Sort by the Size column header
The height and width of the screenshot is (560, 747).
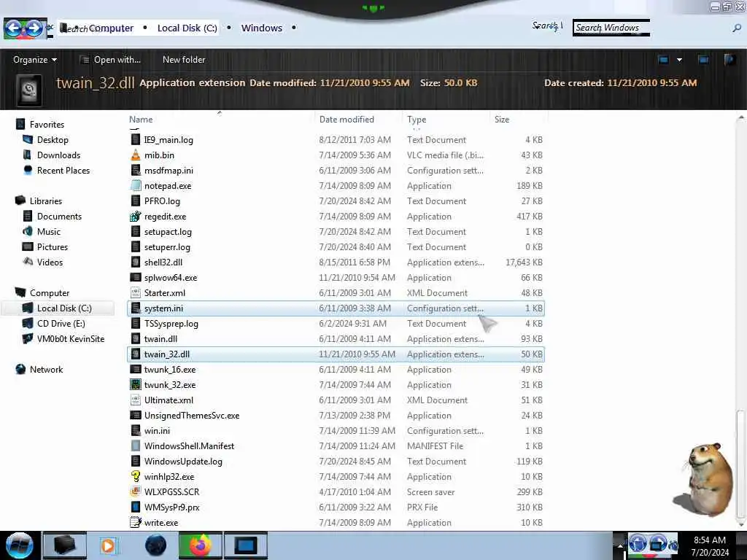(502, 120)
